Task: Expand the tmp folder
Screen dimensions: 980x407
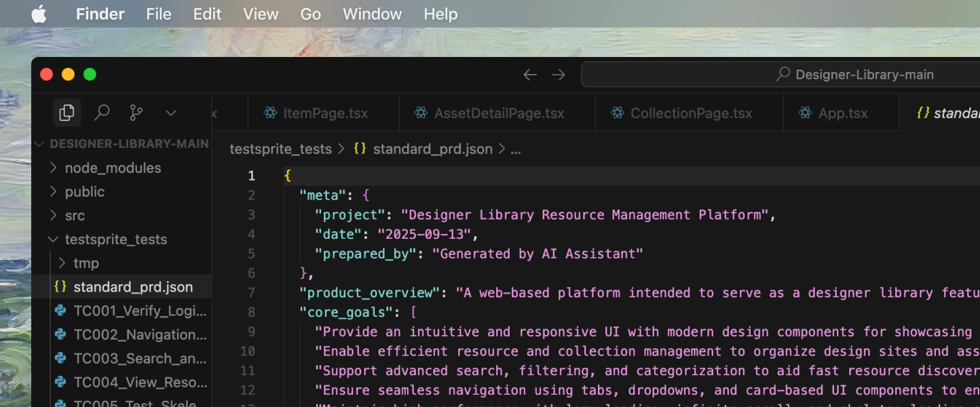Action: click(x=121, y=263)
